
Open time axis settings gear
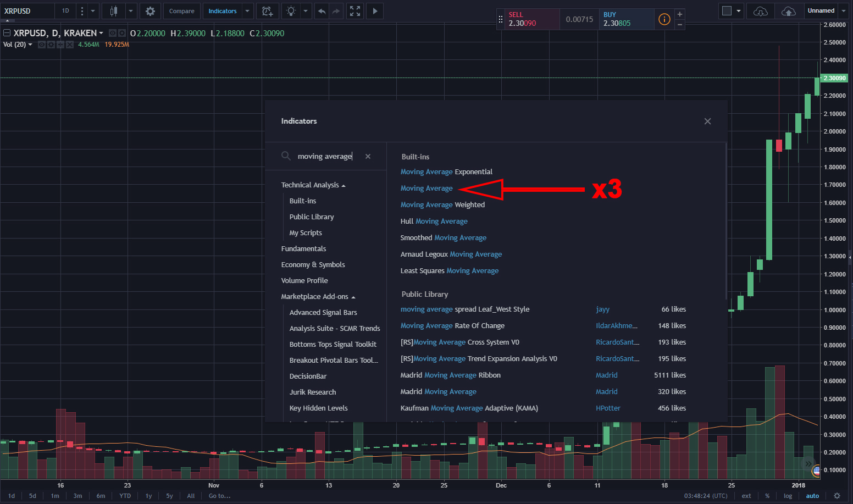tap(837, 496)
